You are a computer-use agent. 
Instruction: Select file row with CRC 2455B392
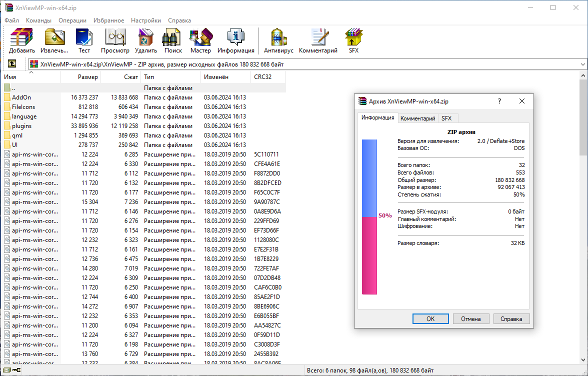(x=144, y=354)
